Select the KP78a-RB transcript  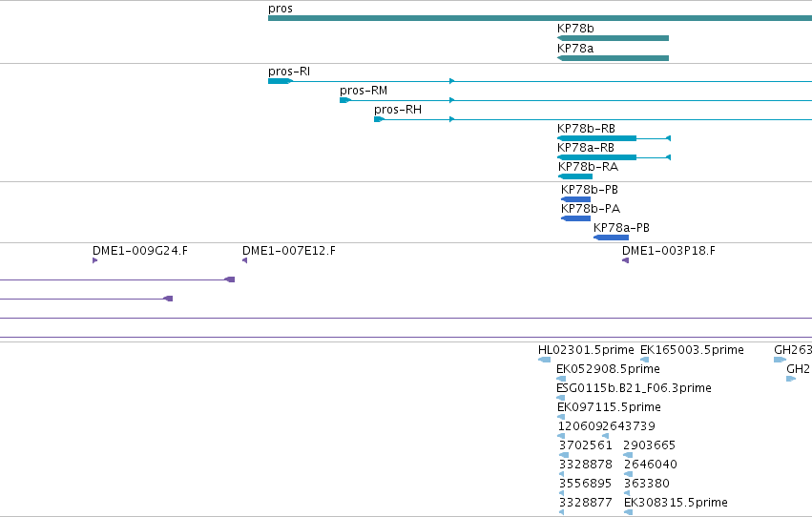614,157
